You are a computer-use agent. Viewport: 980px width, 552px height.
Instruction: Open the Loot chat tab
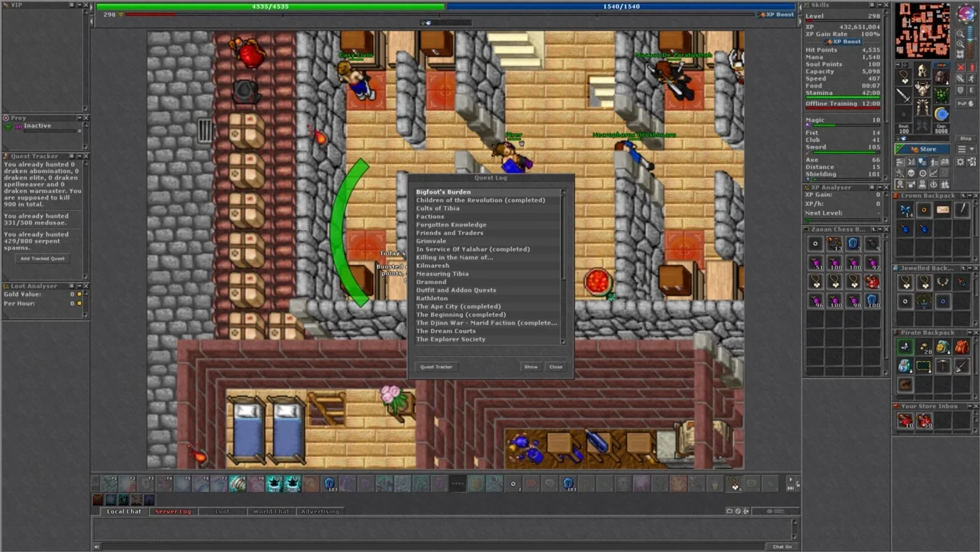(x=222, y=511)
